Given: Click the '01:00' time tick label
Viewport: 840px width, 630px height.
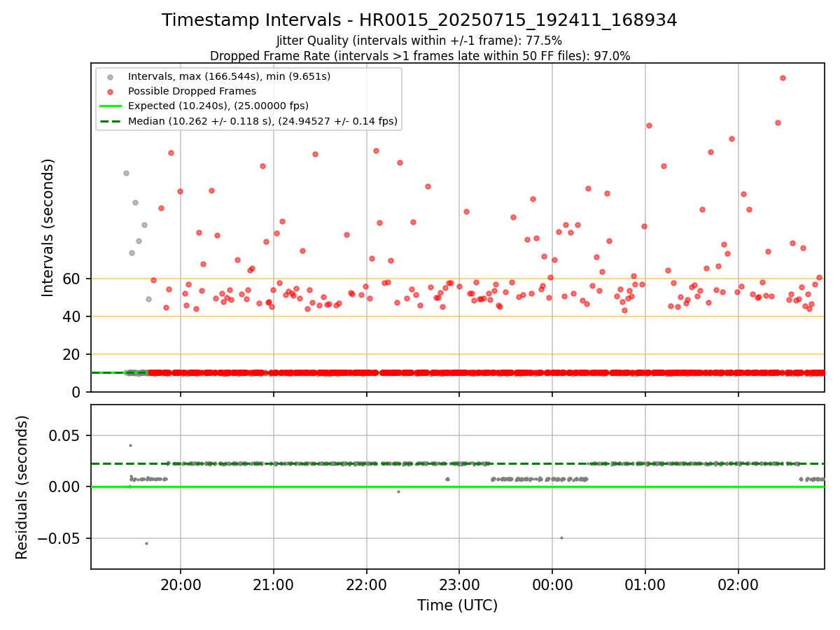Looking at the screenshot, I should coord(645,584).
